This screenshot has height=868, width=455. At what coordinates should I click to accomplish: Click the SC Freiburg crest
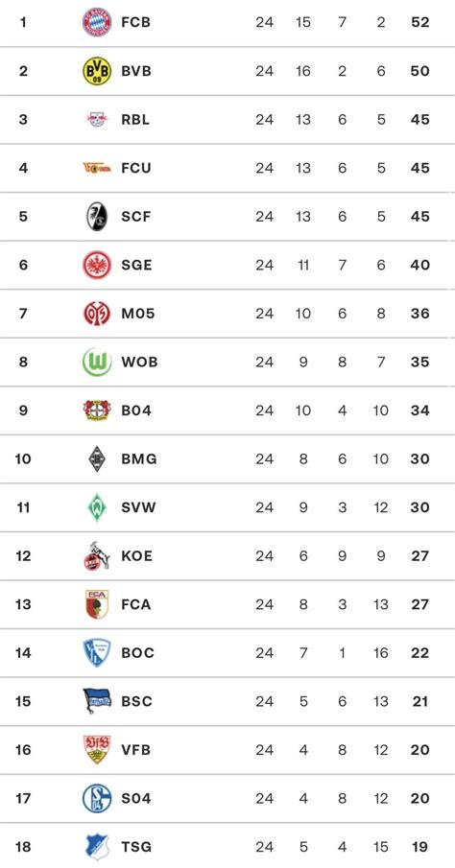point(97,216)
